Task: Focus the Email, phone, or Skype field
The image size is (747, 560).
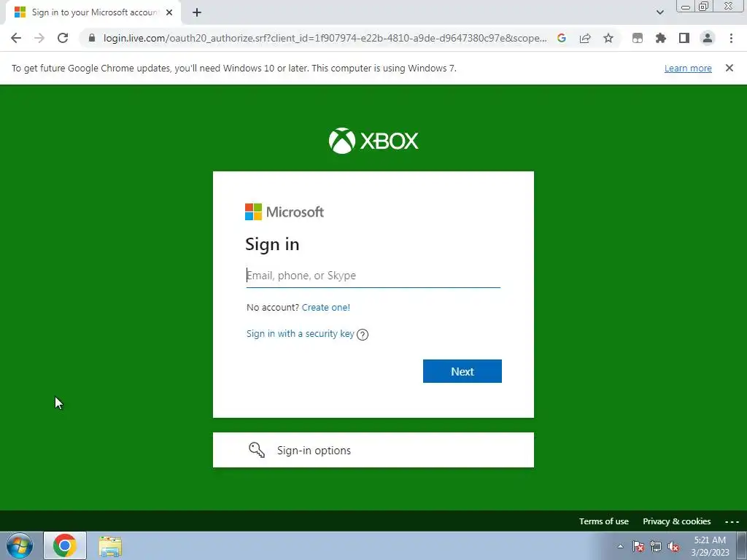Action: click(x=373, y=276)
